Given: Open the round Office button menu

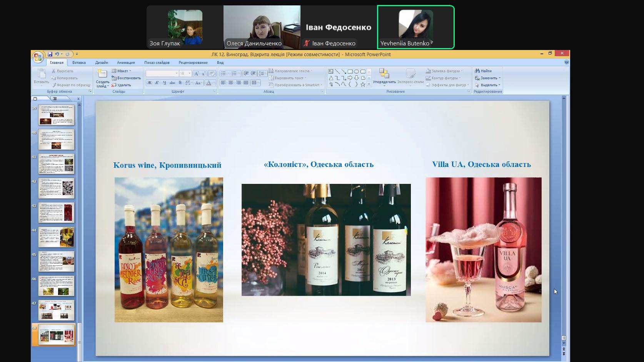Looking at the screenshot, I should [38, 57].
